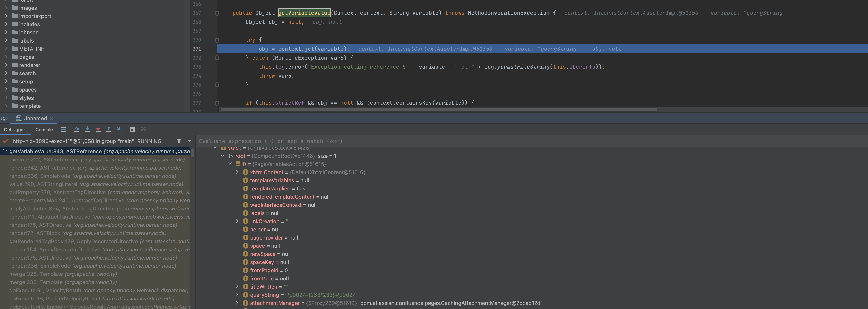Select the spaces folder
This screenshot has width=868, height=309.
(x=28, y=90)
